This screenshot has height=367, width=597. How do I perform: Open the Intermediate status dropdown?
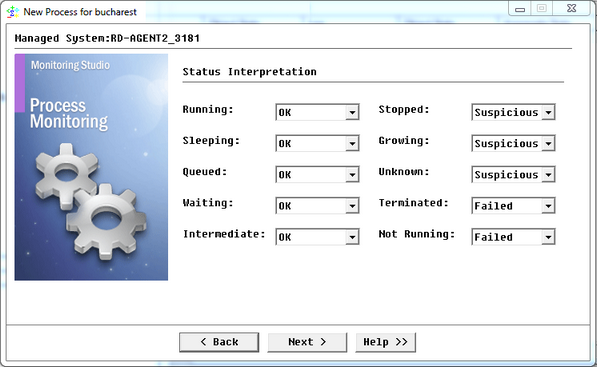[x=317, y=237]
